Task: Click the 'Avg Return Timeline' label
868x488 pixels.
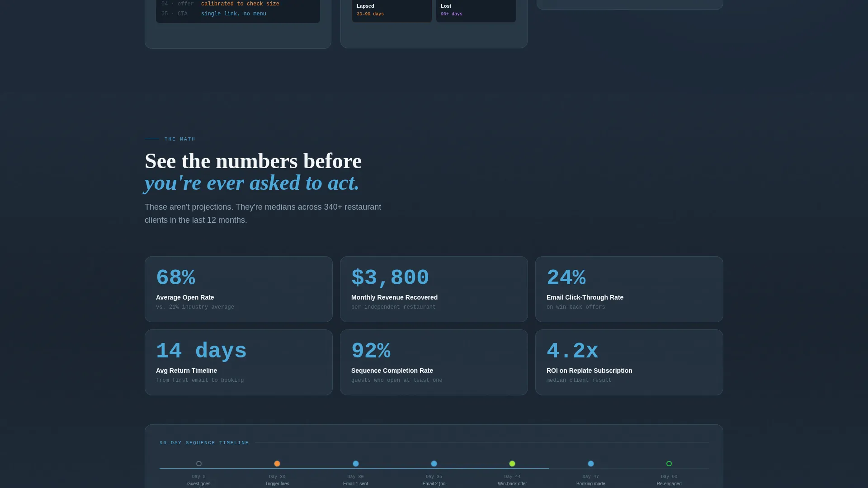Action: click(186, 371)
